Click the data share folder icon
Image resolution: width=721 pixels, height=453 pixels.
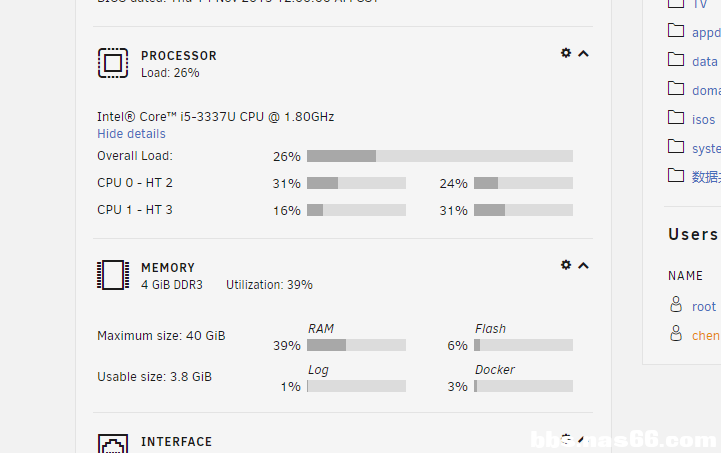coord(676,60)
